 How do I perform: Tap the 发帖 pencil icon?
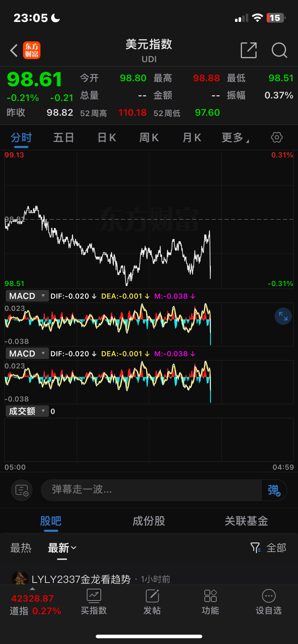(x=152, y=595)
